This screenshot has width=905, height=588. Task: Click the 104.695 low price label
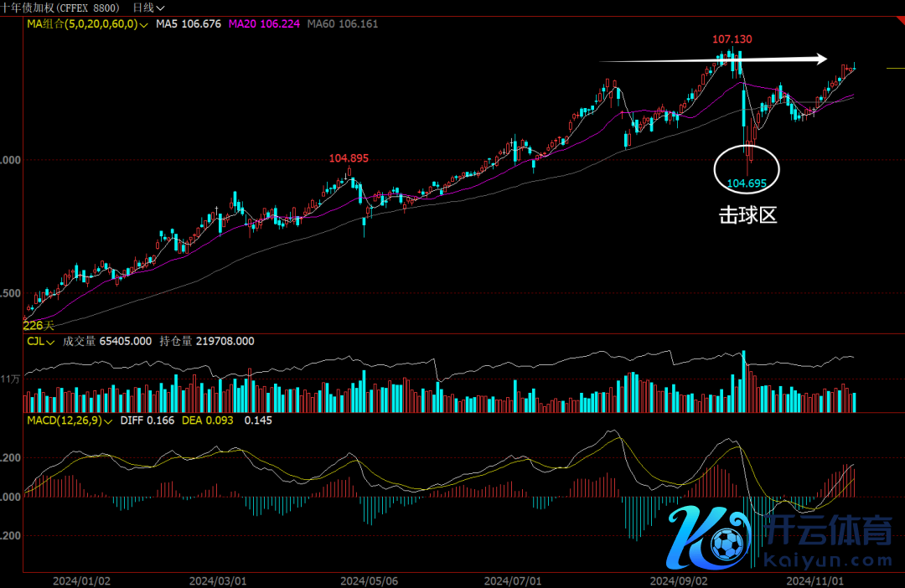747,183
